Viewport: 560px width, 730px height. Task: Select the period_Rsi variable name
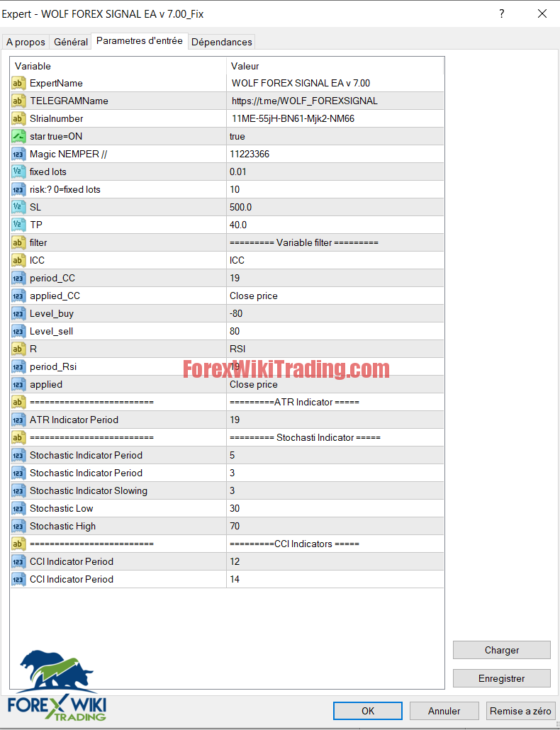point(53,367)
